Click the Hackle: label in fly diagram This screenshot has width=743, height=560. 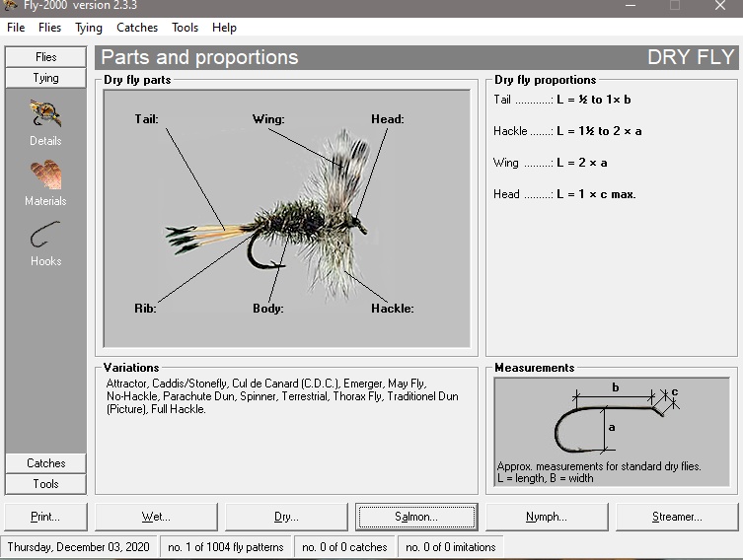pyautogui.click(x=393, y=309)
